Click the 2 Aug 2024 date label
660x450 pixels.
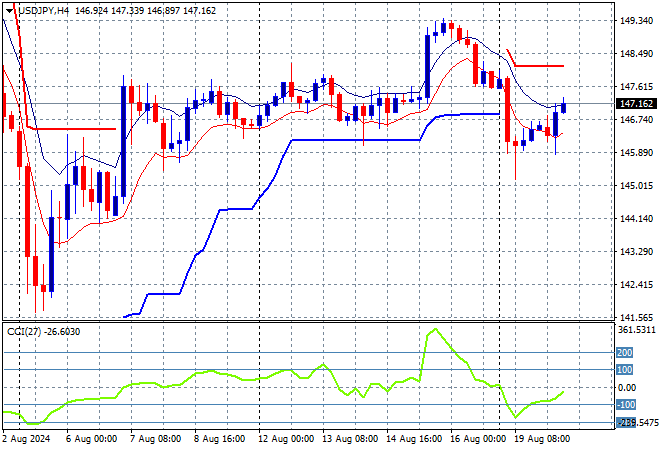tap(26, 439)
